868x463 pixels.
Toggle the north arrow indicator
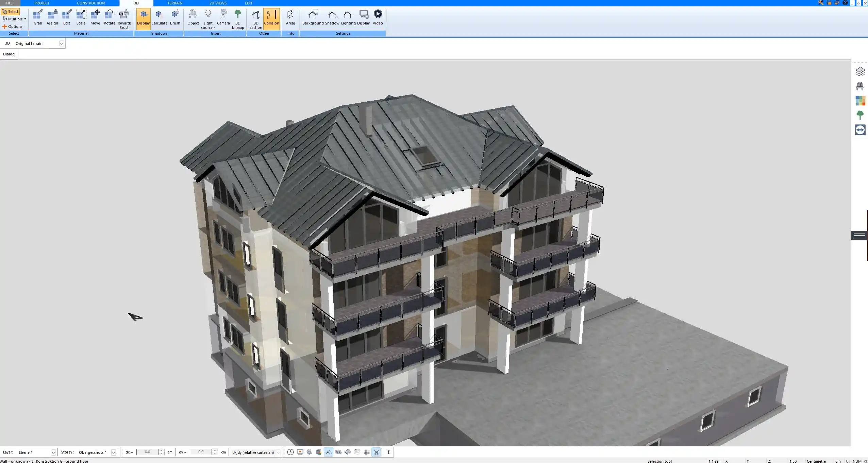[377, 452]
